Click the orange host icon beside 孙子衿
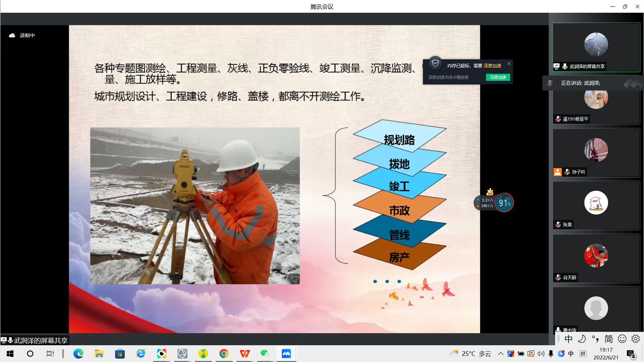This screenshot has width=644, height=362. [x=557, y=172]
